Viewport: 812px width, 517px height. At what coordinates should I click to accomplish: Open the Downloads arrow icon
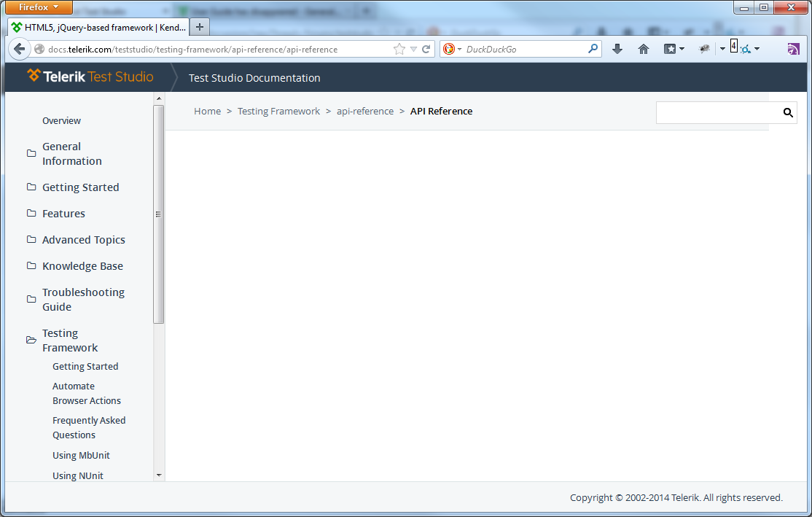coord(617,49)
